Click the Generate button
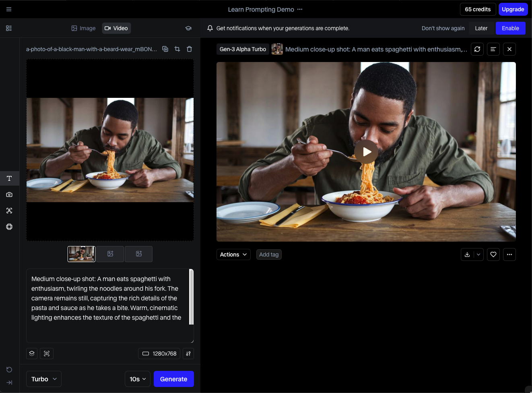This screenshot has height=393, width=532. tap(173, 379)
